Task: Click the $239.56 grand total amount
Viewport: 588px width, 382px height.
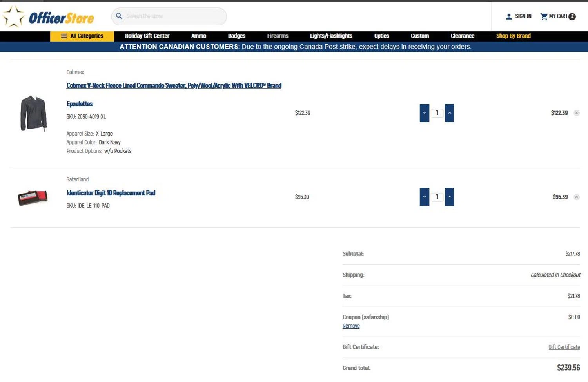Action: pyautogui.click(x=568, y=368)
